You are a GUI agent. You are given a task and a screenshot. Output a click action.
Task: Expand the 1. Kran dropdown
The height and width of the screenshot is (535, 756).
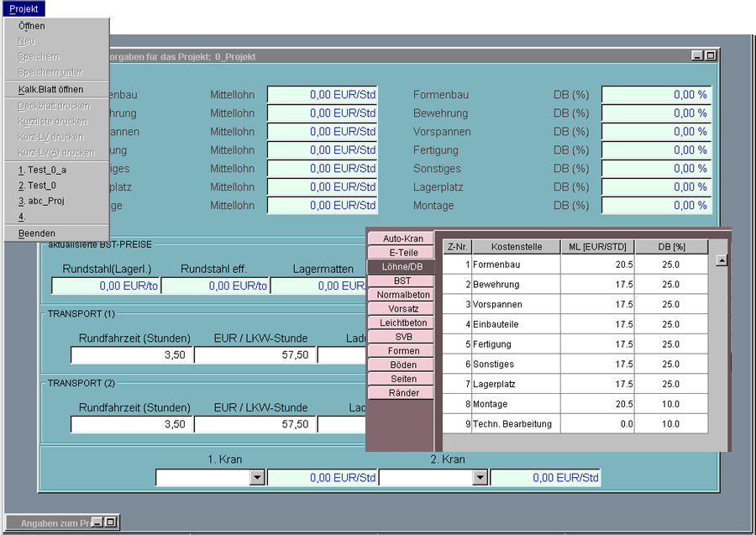258,478
